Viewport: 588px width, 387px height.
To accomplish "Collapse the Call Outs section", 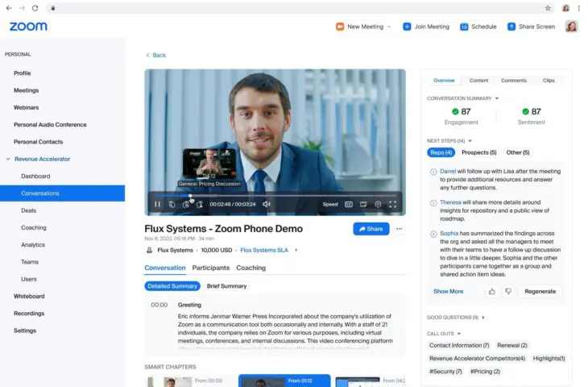I will pyautogui.click(x=459, y=333).
